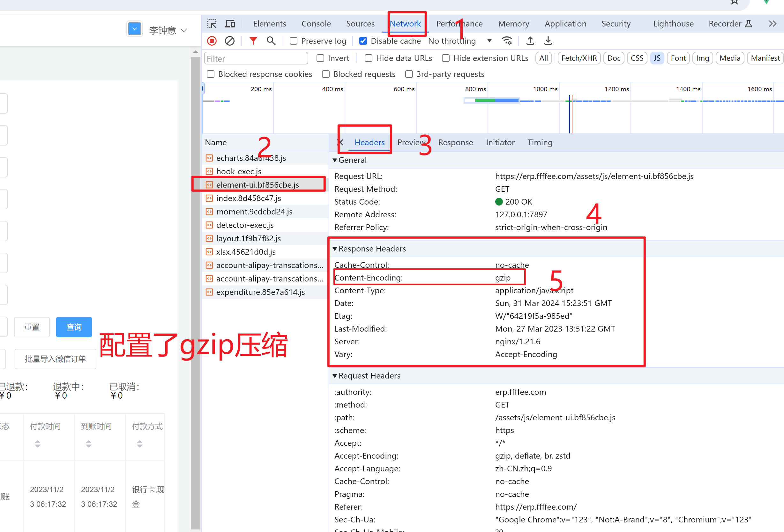Clear the network log
The width and height of the screenshot is (784, 532).
tap(230, 41)
